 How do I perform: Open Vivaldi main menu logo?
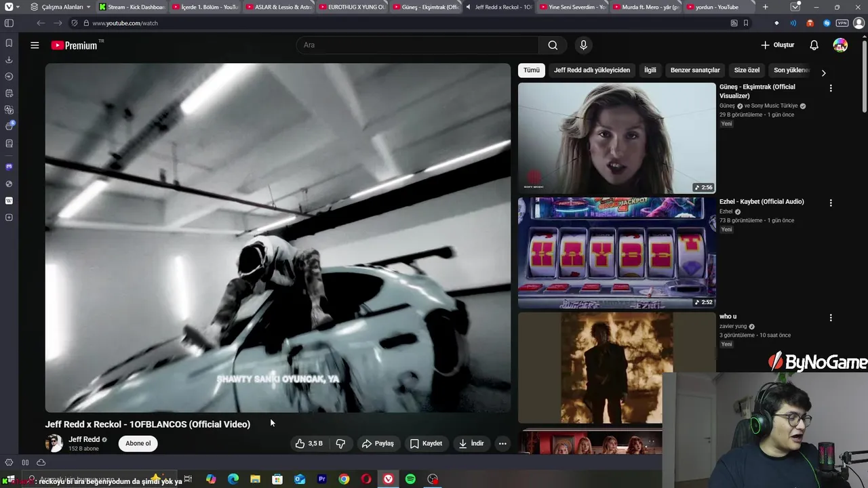tap(9, 7)
